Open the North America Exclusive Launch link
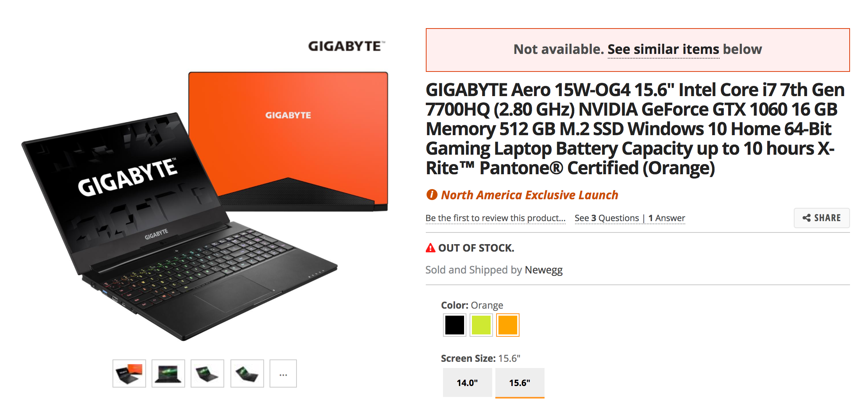 [529, 195]
